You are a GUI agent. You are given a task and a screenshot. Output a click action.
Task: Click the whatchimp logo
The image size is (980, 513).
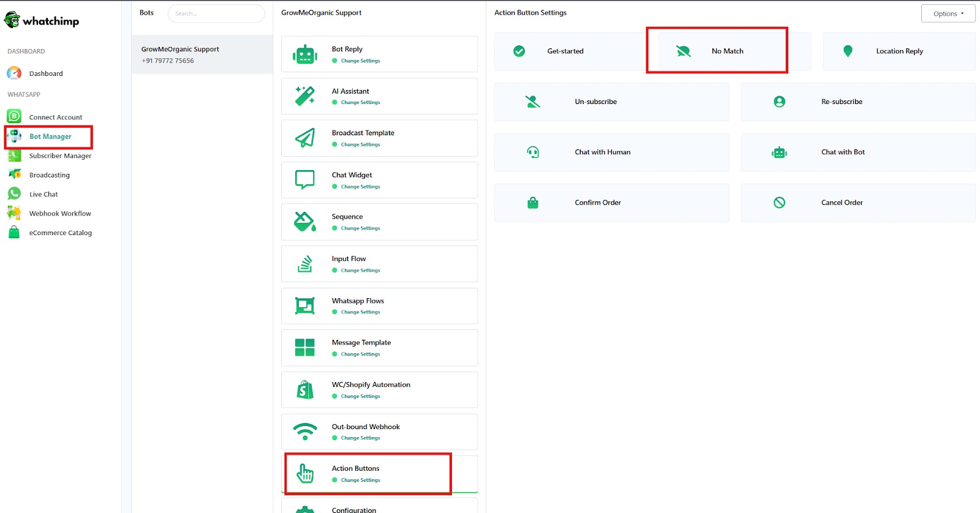point(42,21)
